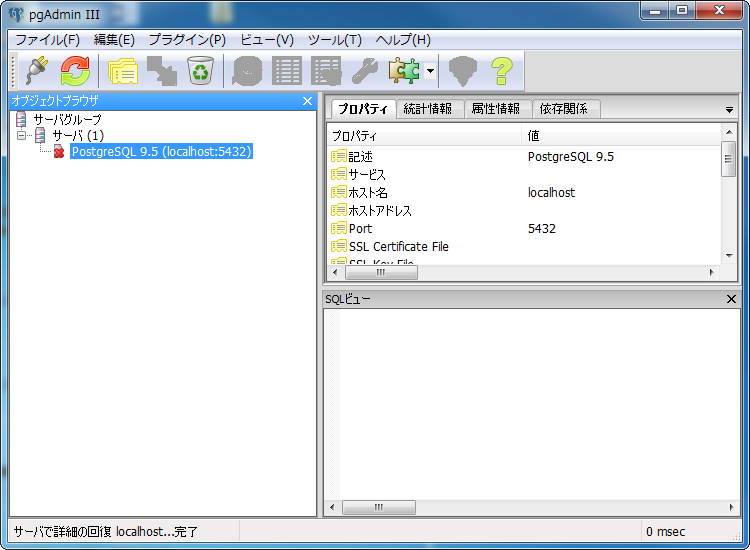Open the Plugins dropdown arrow

[430, 71]
